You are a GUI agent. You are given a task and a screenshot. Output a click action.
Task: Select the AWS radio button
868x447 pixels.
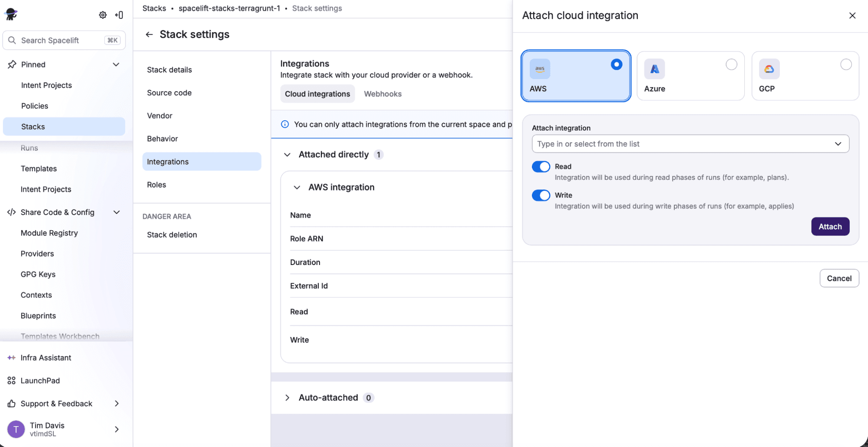tap(616, 64)
